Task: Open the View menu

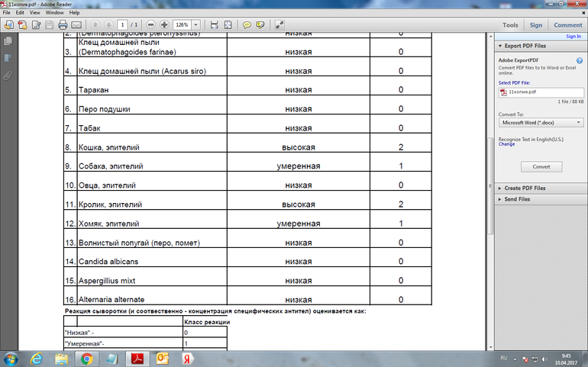Action: point(34,13)
